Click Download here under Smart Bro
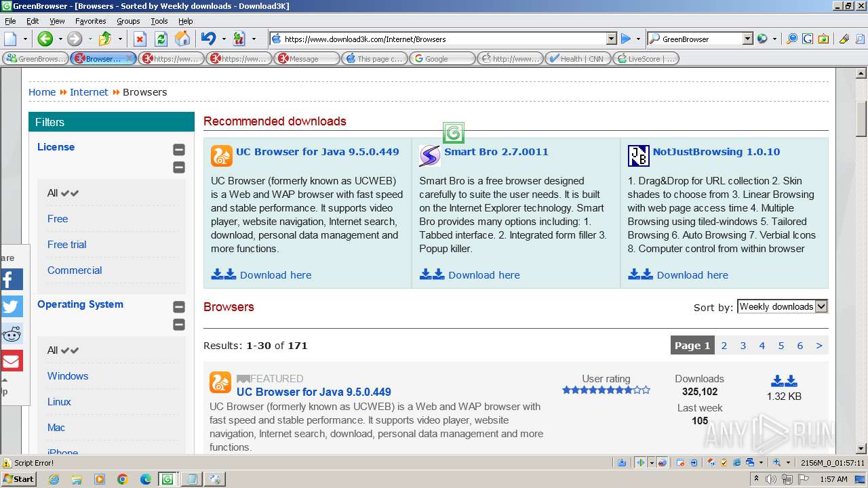Viewport: 868px width, 488px height. tap(484, 275)
